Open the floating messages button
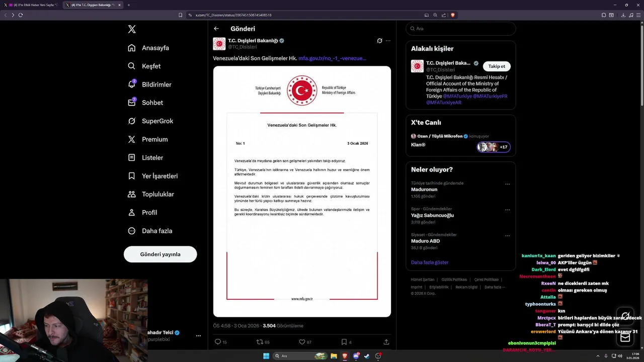Viewport: 644px width, 362px height. click(625, 338)
